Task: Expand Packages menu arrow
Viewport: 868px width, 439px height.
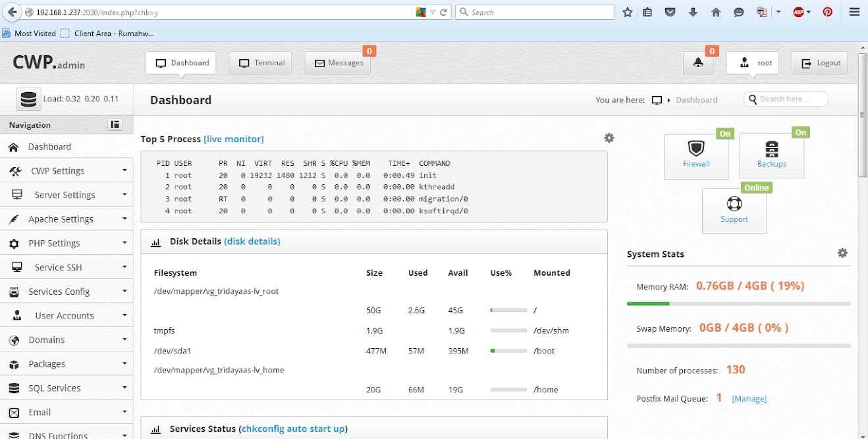Action: [124, 363]
